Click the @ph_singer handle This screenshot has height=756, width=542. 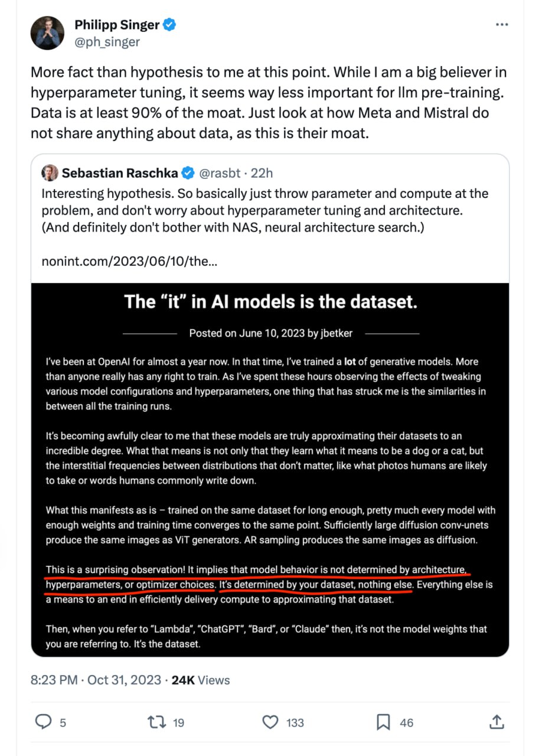[x=107, y=42]
